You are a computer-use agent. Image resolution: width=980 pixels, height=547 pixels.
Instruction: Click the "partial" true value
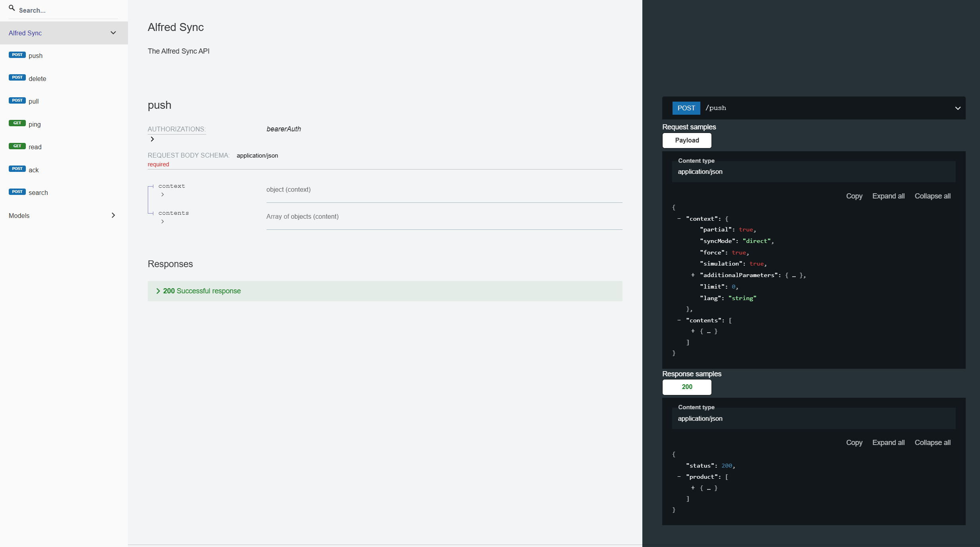tap(746, 229)
